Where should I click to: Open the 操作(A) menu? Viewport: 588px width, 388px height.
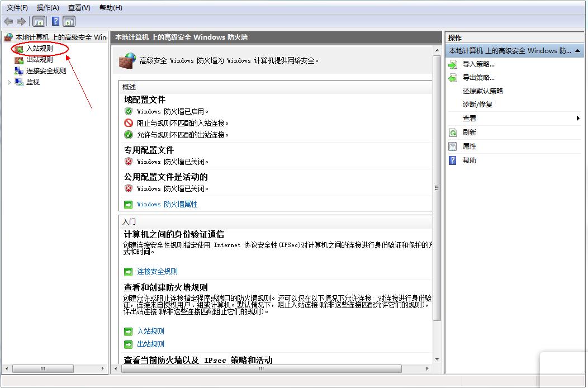coord(48,7)
